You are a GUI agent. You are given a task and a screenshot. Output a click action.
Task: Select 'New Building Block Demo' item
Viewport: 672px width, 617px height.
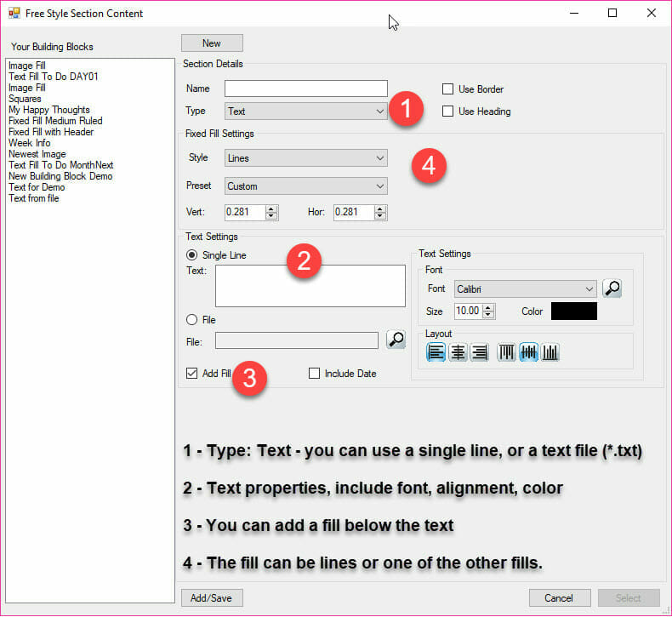pyautogui.click(x=60, y=176)
